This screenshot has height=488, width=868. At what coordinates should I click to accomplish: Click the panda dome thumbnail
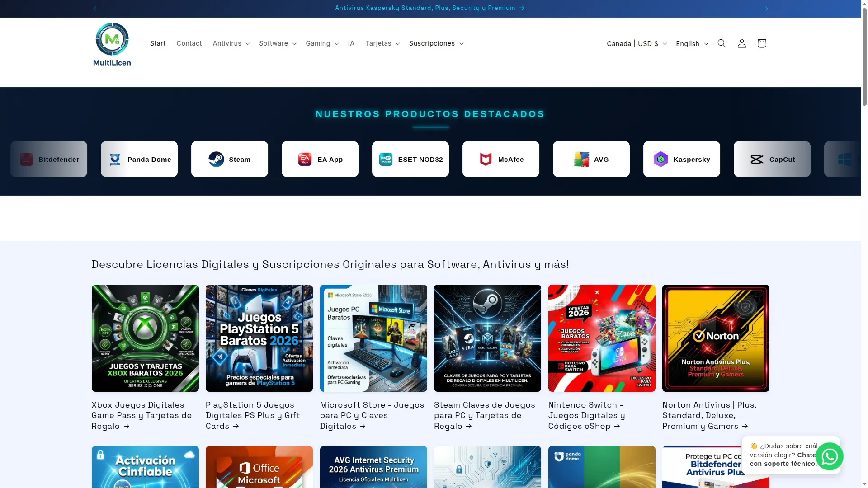[x=602, y=467]
